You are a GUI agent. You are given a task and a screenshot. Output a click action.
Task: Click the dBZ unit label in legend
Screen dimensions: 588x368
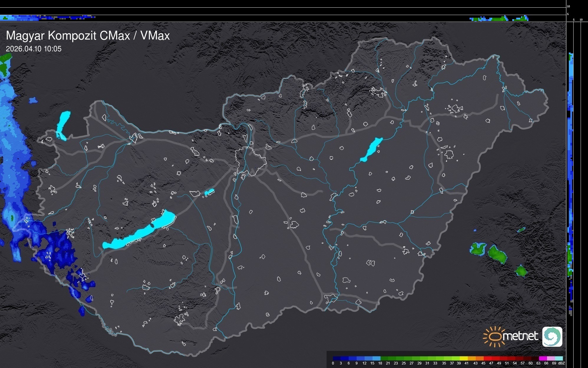pos(561,363)
